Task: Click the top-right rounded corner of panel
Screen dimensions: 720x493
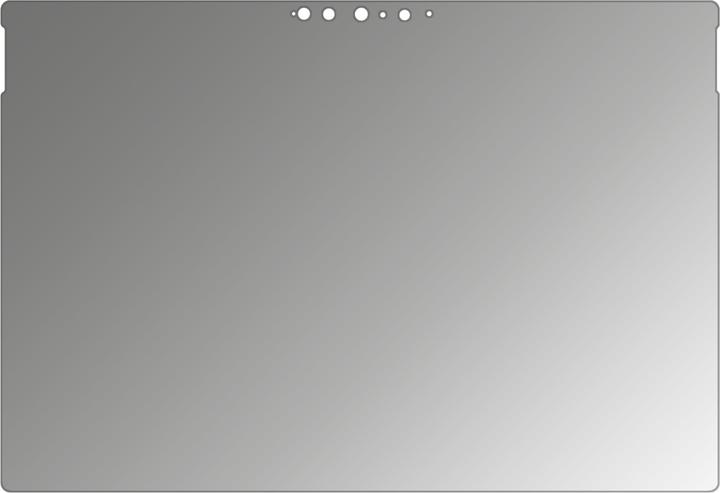Action: point(713,5)
